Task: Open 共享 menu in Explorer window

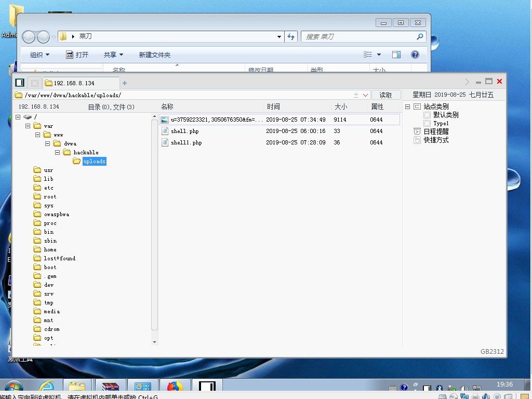Action: 113,55
